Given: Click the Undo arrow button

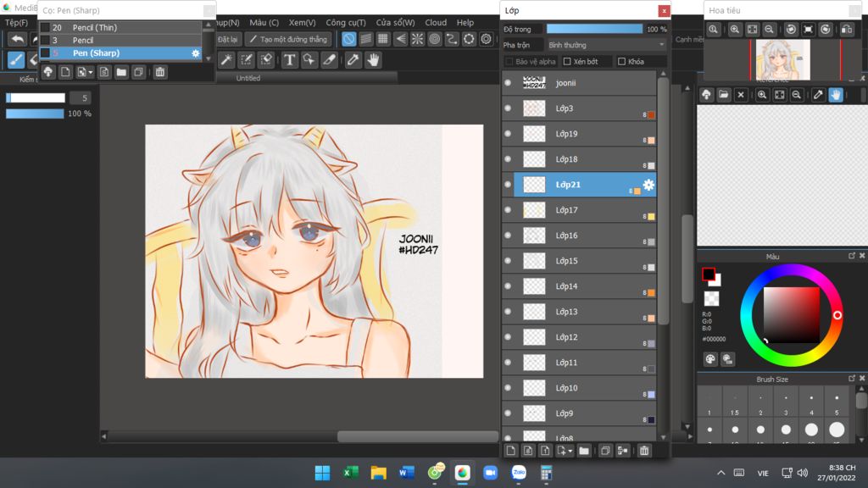Looking at the screenshot, I should [x=18, y=39].
